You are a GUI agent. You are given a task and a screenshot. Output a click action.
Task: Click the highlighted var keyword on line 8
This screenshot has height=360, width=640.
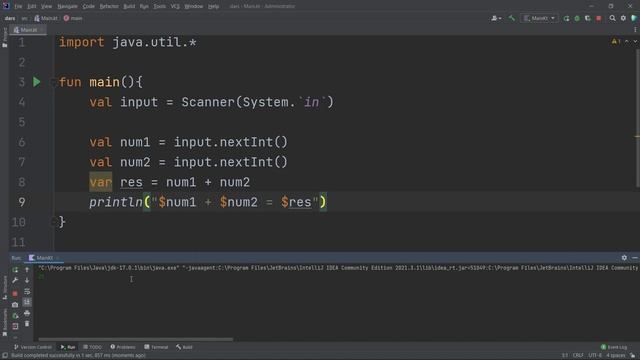[100, 182]
